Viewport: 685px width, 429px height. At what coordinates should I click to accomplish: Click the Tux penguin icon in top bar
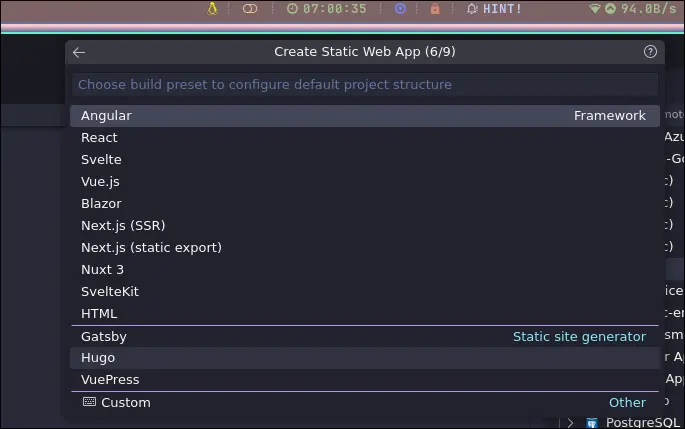coord(212,9)
